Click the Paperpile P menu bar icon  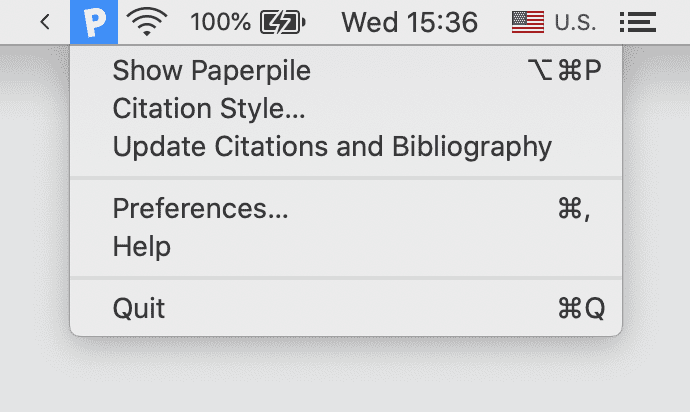coord(94,21)
